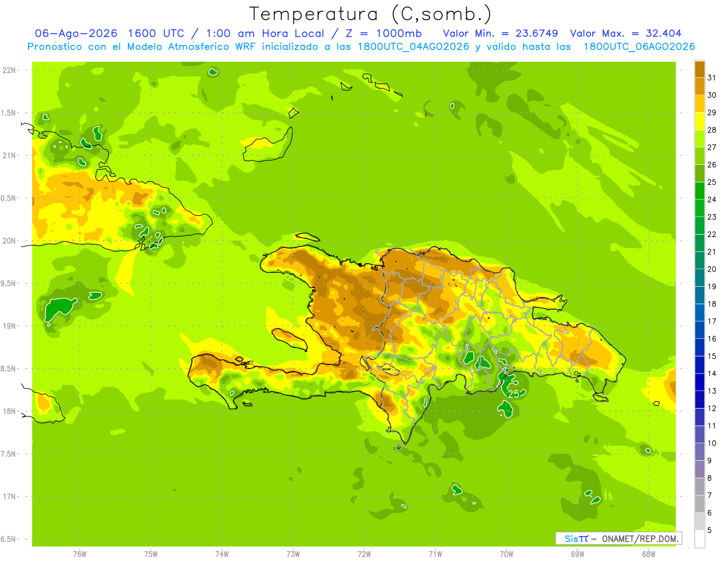728x562 pixels.
Task: Click the 'Temperatura (C,somb.)' chart title
Action: click(371, 14)
